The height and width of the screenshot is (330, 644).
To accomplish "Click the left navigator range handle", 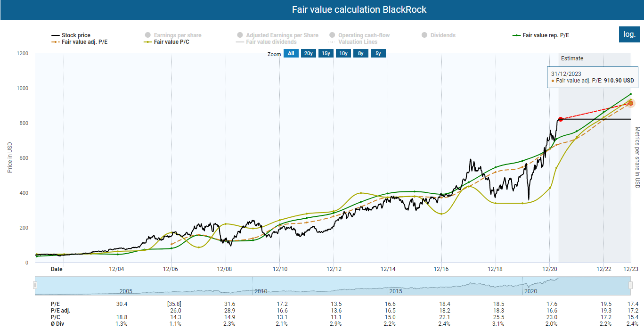I will (35, 286).
